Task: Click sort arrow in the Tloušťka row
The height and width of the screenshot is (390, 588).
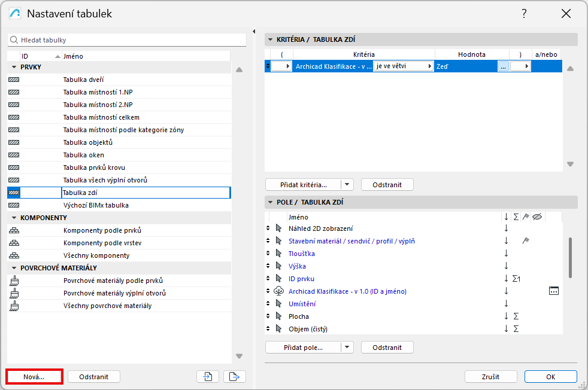Action: 506,253
